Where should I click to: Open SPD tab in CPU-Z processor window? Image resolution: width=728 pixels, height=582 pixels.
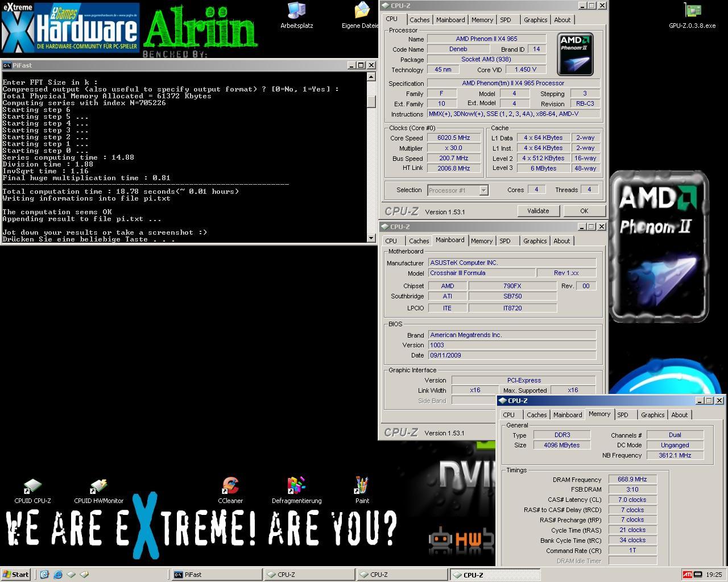pos(506,20)
